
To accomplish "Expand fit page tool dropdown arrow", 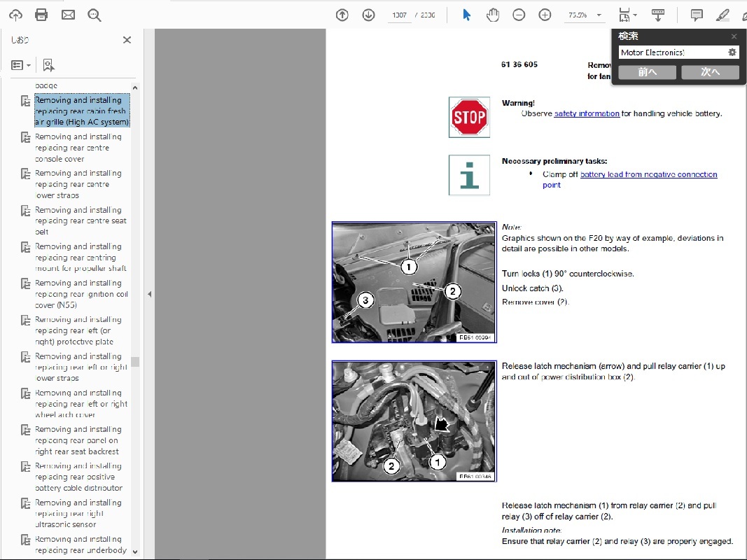I will [635, 15].
